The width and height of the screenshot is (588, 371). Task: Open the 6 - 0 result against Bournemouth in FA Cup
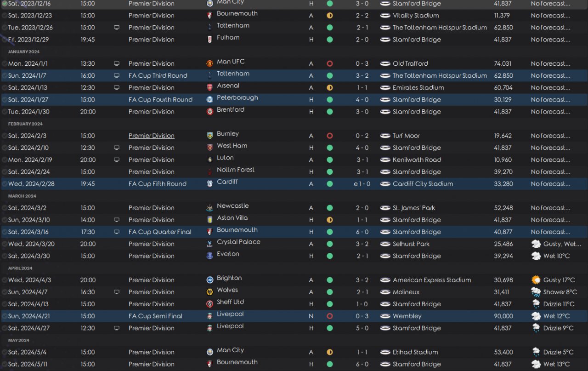362,232
